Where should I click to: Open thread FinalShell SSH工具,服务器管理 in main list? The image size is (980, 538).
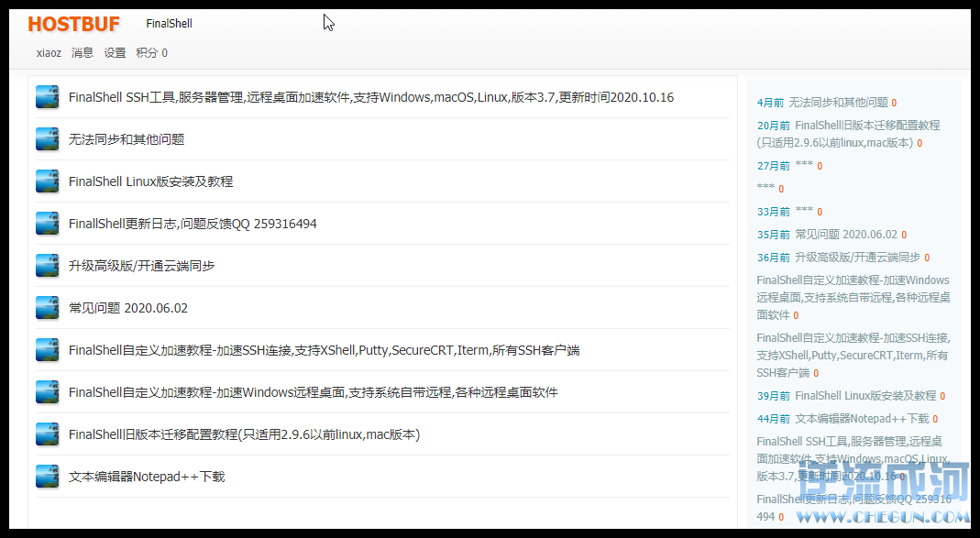tap(371, 97)
